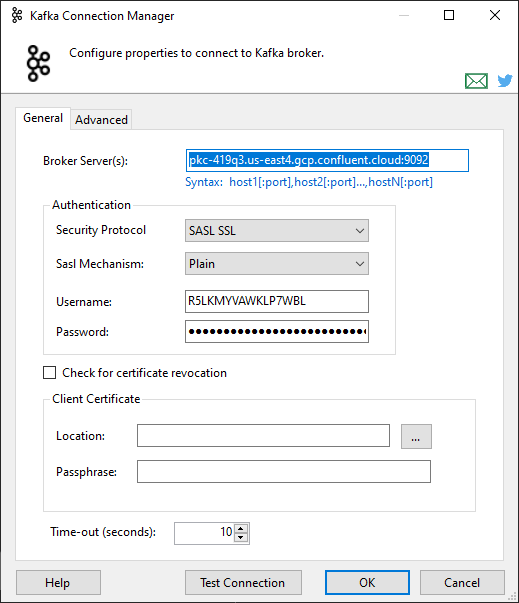Viewport: 519px width, 603px height.
Task: Select the General tab
Action: [43, 118]
